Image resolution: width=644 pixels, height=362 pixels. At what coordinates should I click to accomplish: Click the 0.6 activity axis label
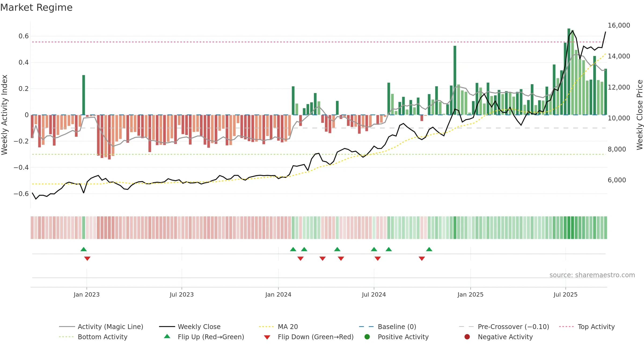point(23,36)
